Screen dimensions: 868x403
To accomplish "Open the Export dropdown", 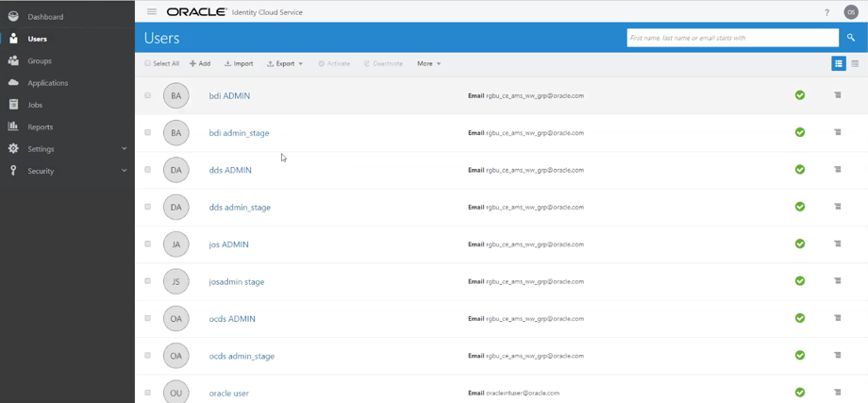I will (285, 63).
